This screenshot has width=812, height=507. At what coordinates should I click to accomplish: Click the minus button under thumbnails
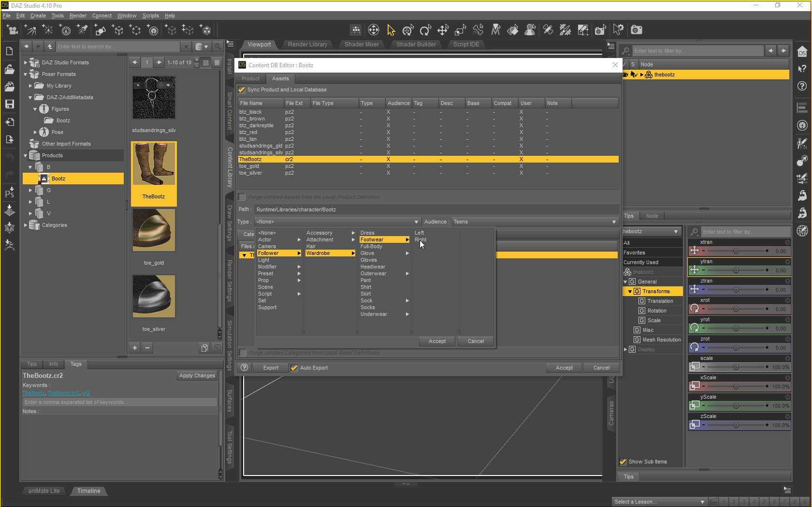147,347
